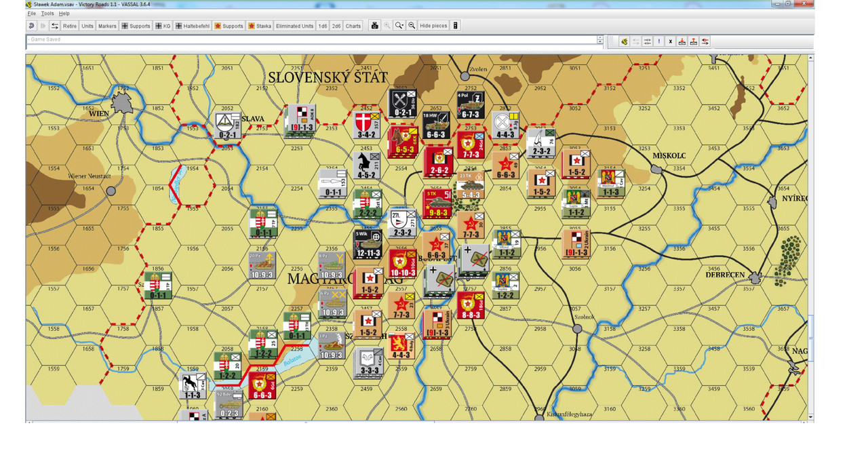Toggle Hide pieces on the map
868x470 pixels.
coord(433,26)
